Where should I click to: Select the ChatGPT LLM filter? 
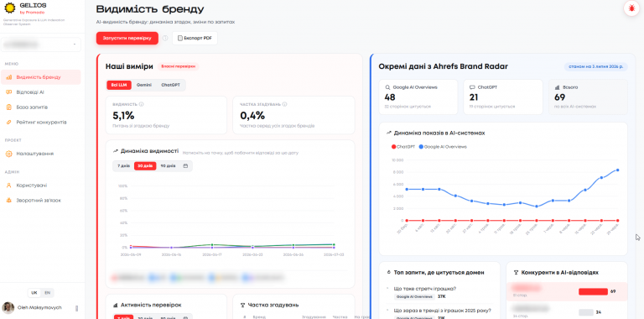(170, 85)
